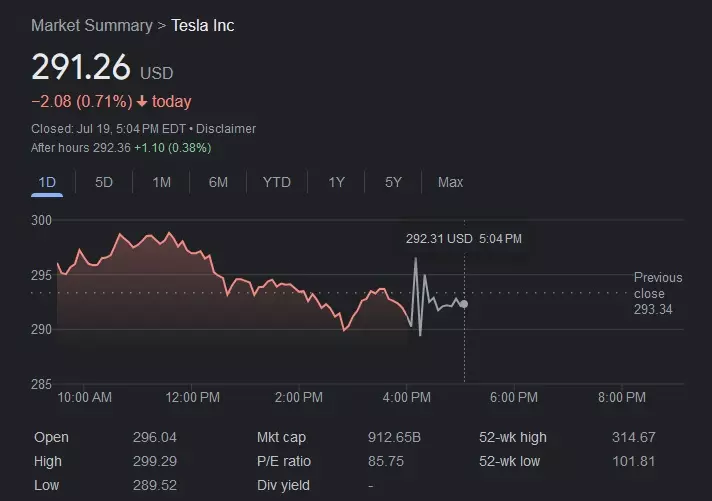Click the Tesla Inc title text
Screen dimensions: 712x501
coord(202,25)
